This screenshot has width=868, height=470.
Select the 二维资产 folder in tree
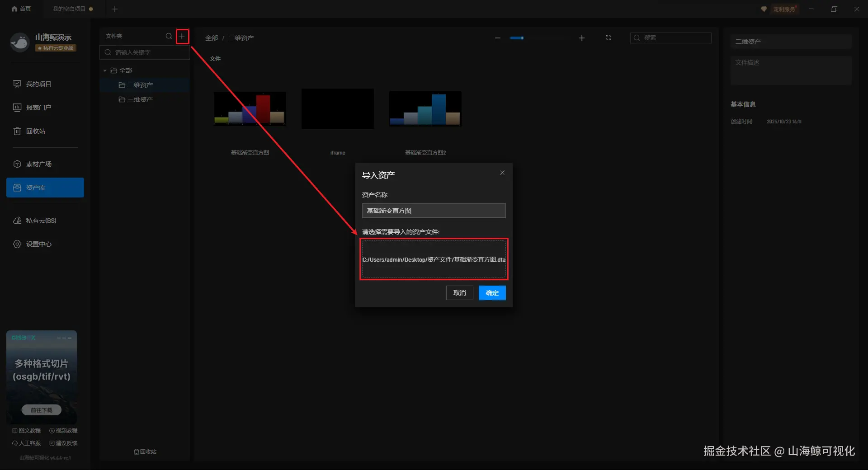[145, 85]
